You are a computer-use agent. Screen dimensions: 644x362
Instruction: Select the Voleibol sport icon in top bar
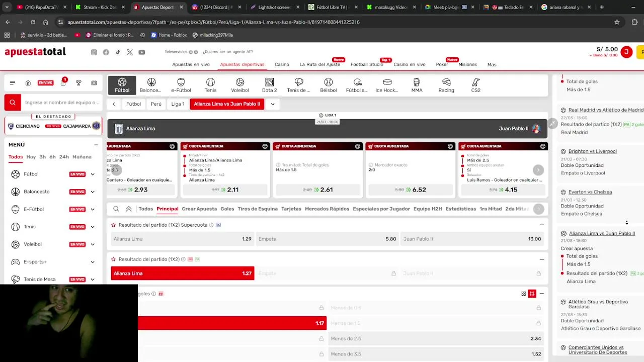coord(240,85)
